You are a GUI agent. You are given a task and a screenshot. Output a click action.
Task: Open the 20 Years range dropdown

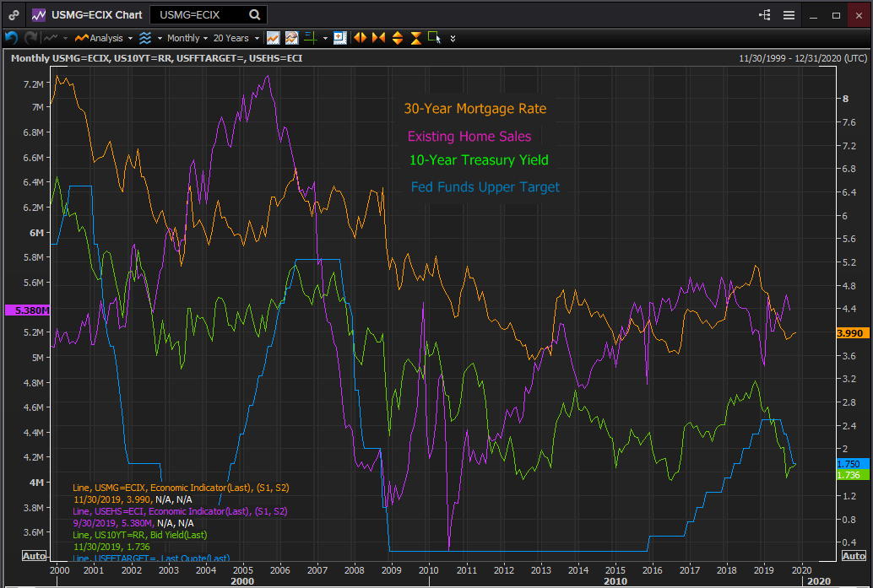(x=236, y=38)
